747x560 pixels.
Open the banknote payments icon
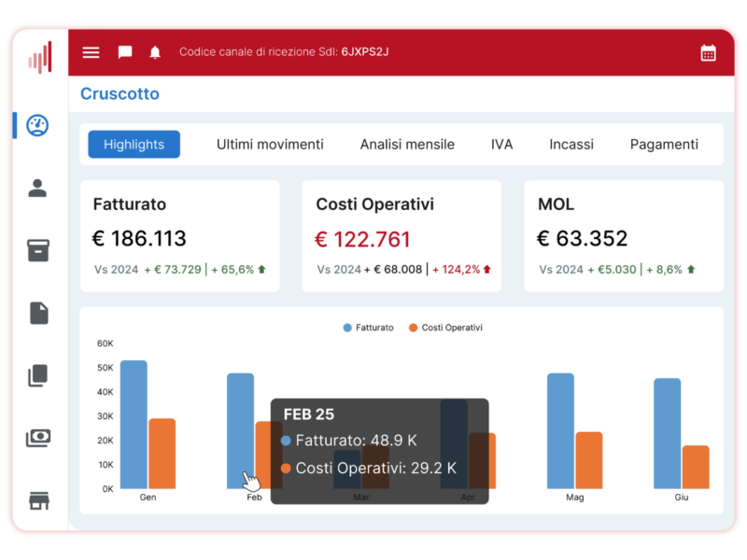37,437
